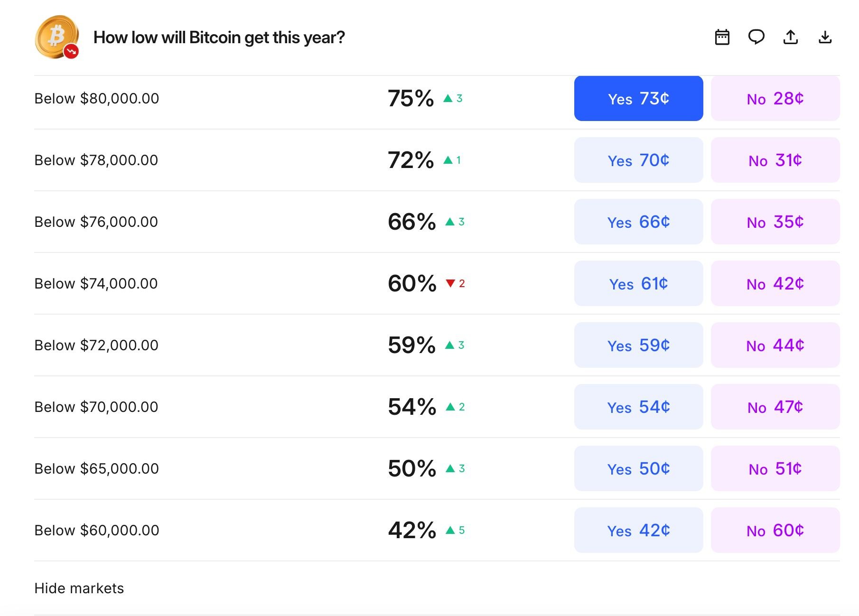Select Yes 73¢ for Below $80,000
The width and height of the screenshot is (859, 616).
638,99
